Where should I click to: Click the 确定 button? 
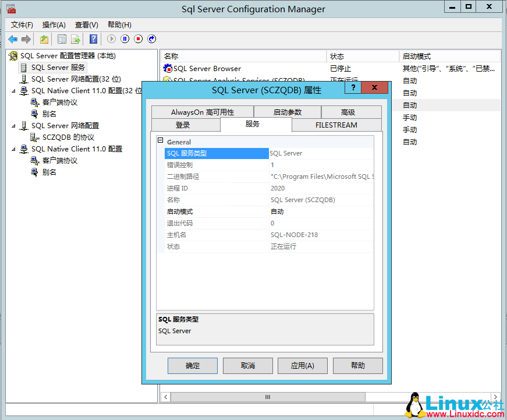click(x=192, y=366)
